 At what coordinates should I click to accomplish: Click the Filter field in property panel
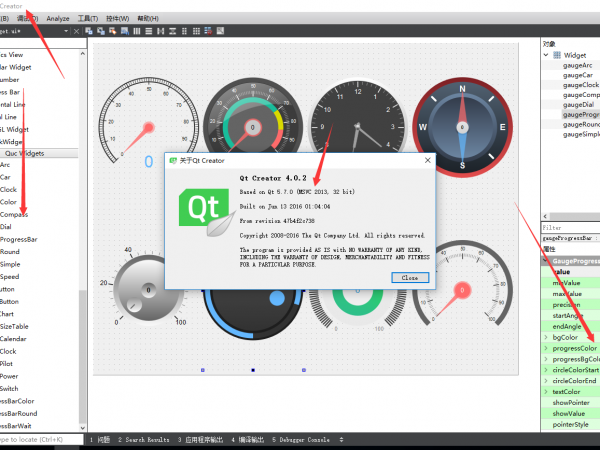pos(570,227)
